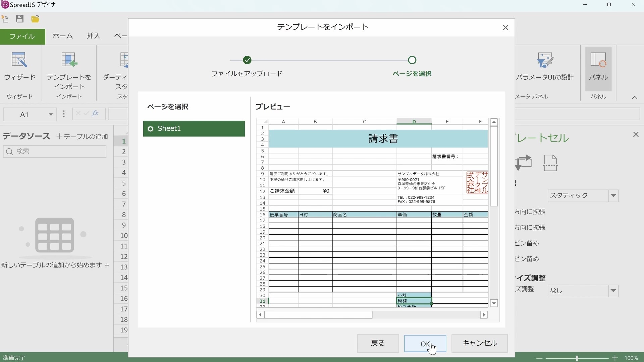Confirm the import with OK
The width and height of the screenshot is (644, 362).
(425, 343)
